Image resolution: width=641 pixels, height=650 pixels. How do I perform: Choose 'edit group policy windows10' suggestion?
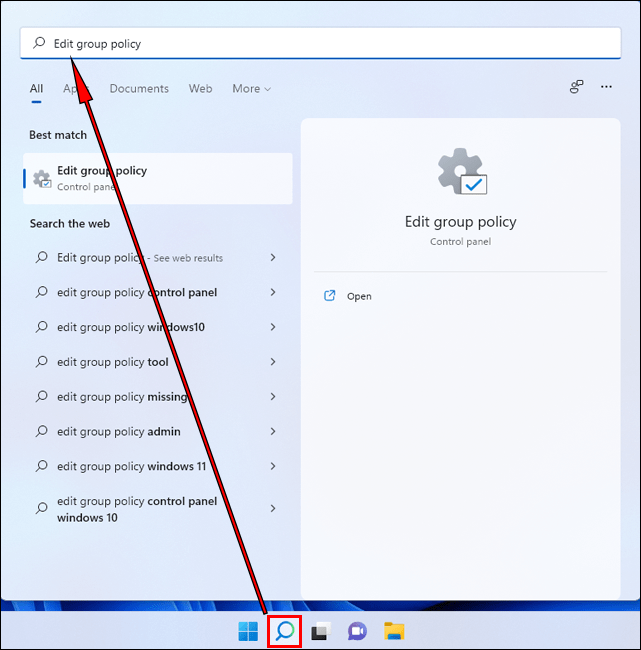130,327
